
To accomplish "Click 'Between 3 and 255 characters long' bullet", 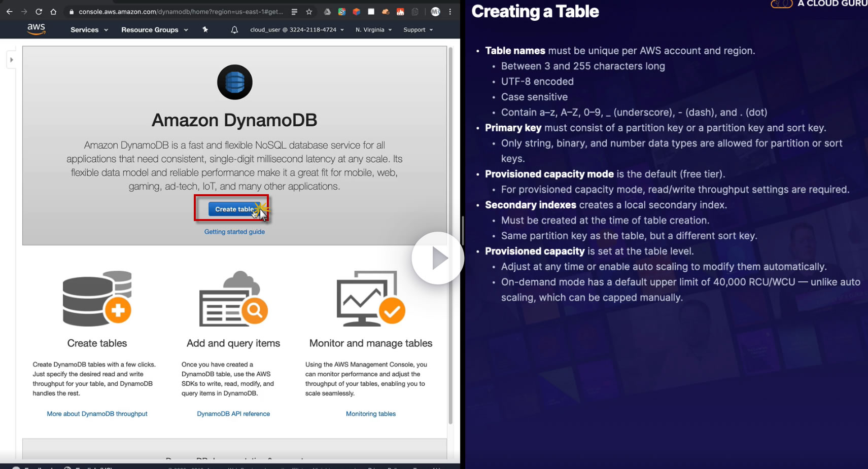I will coord(583,66).
